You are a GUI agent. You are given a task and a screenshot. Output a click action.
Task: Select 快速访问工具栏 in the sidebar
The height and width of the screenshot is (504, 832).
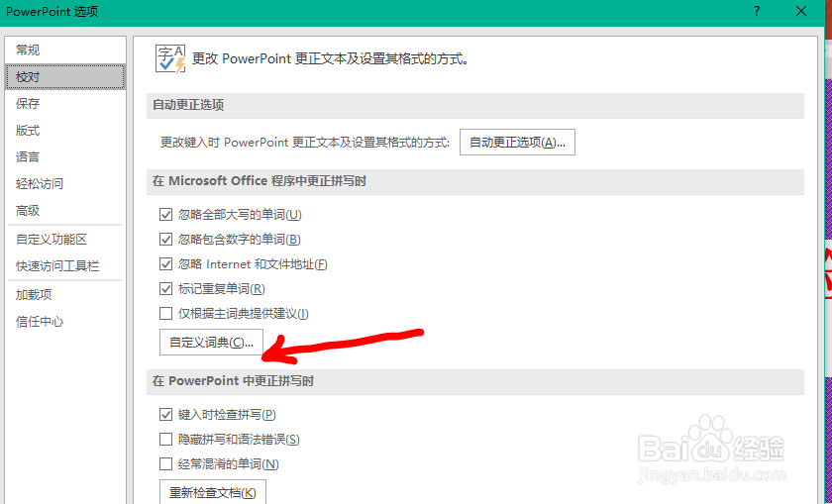65,265
